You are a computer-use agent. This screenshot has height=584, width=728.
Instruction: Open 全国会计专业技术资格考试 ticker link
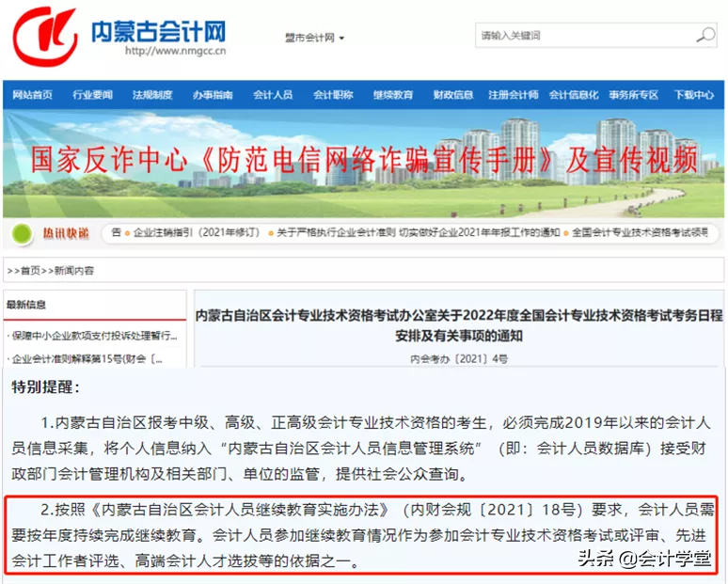click(x=640, y=232)
